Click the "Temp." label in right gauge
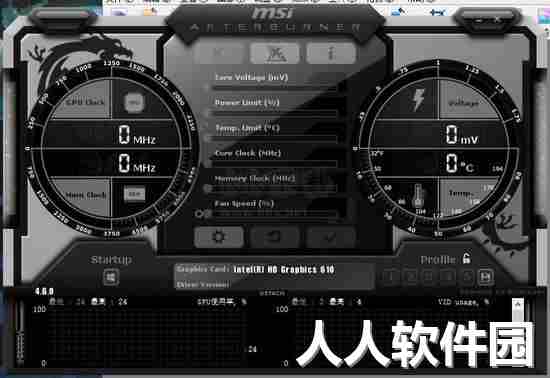550x378 pixels. point(461,193)
